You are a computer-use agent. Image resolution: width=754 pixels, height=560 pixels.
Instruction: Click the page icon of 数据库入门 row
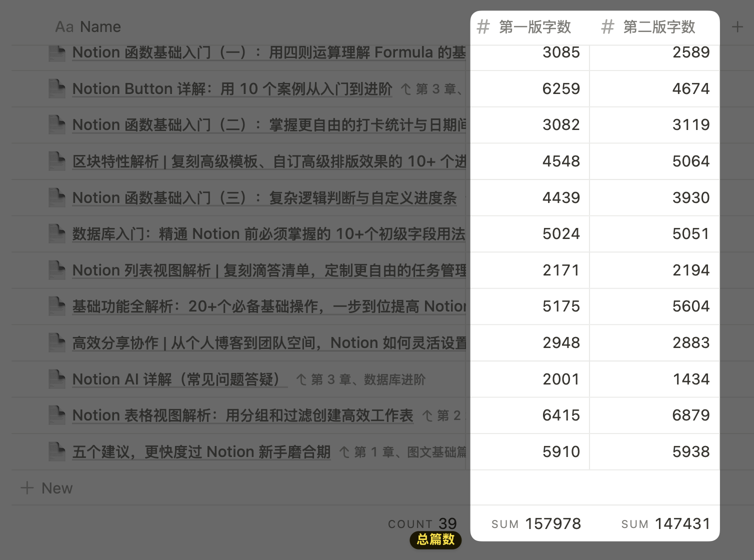click(57, 234)
